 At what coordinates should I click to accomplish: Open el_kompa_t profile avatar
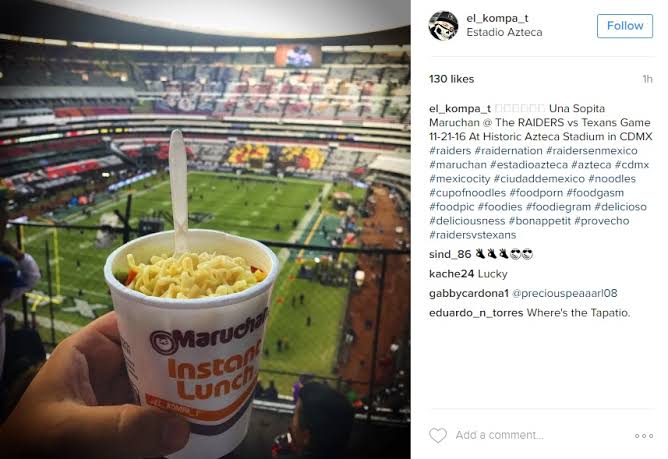(443, 26)
